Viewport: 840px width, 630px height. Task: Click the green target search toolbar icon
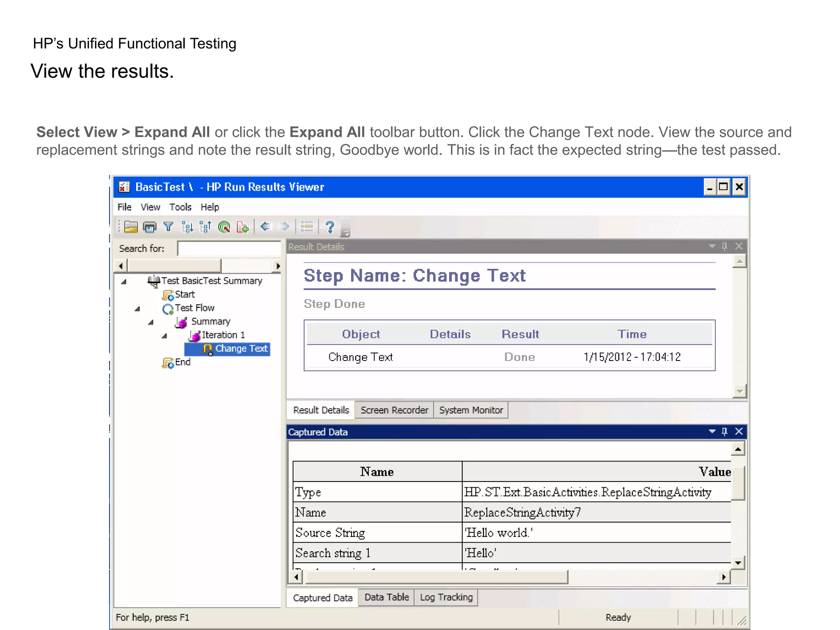224,226
